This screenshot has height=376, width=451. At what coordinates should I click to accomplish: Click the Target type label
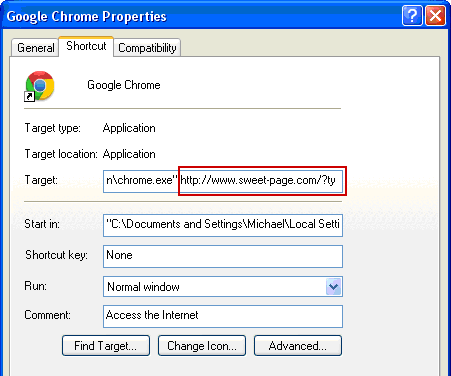(x=53, y=128)
